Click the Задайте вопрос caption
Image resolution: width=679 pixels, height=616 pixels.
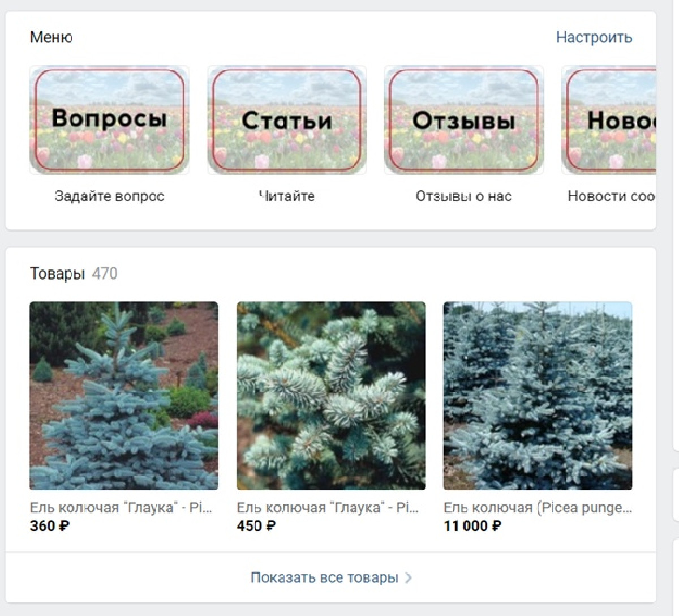point(110,196)
